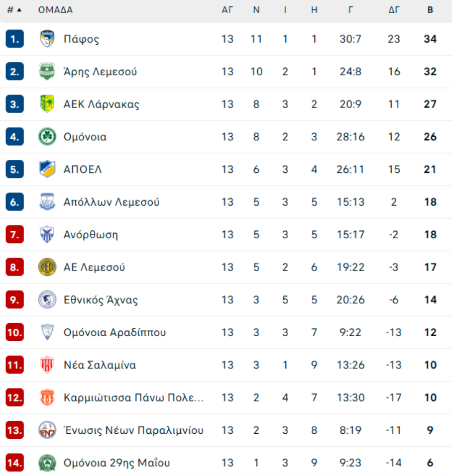Click the Πάφος team crest icon
452x476 pixels.
point(47,39)
